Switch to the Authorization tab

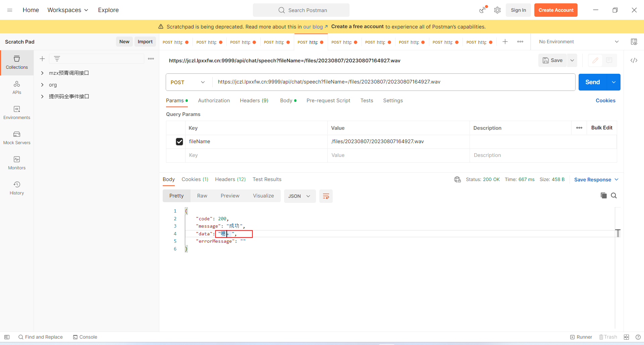[214, 101]
